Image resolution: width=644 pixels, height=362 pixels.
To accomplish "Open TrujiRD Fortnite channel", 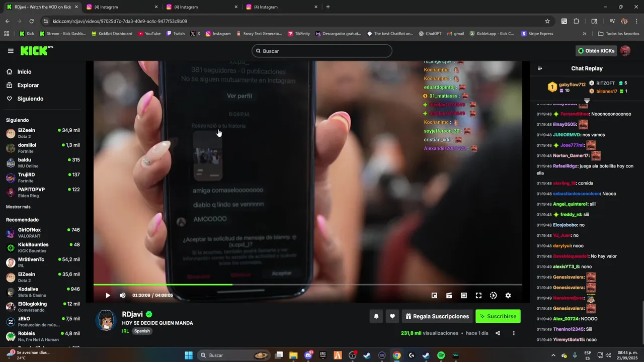I will pos(43,177).
